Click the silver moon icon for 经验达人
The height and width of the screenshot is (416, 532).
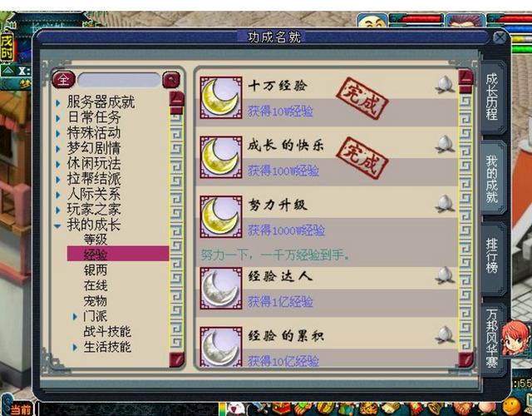pyautogui.click(x=221, y=289)
